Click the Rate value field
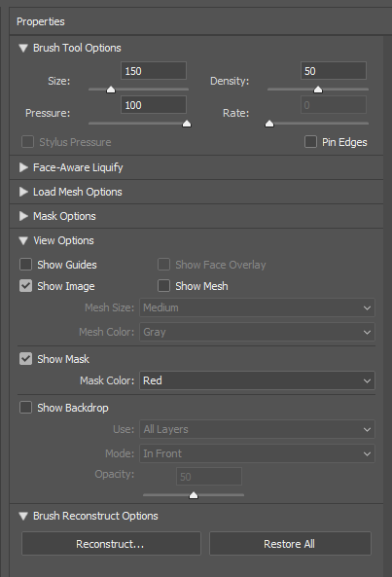This screenshot has width=392, height=577. [334, 105]
